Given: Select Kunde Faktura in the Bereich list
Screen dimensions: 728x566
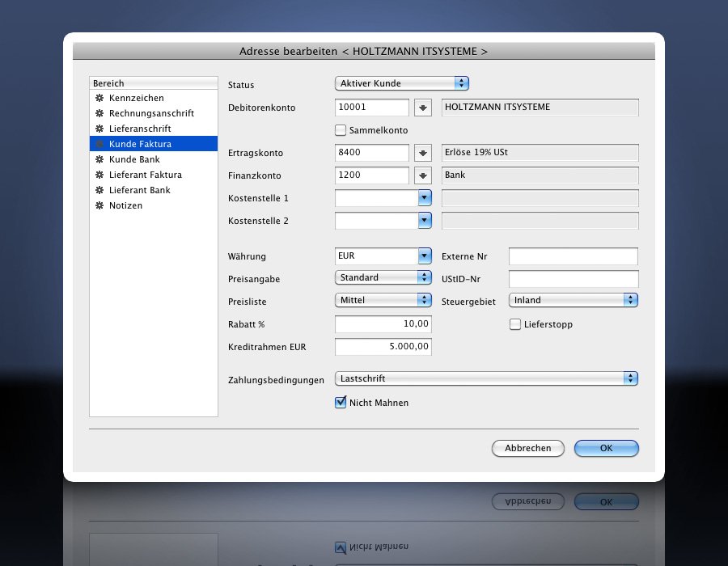Looking at the screenshot, I should (x=153, y=144).
